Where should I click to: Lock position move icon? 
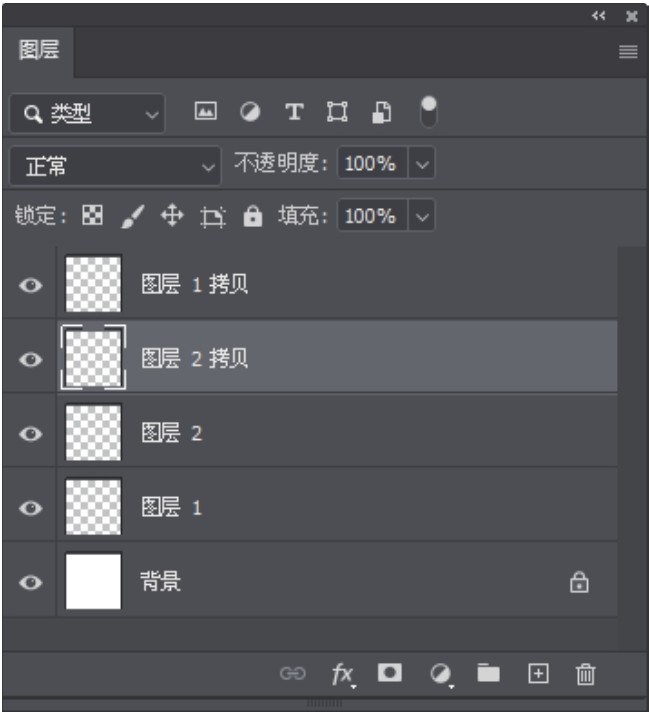pyautogui.click(x=172, y=215)
